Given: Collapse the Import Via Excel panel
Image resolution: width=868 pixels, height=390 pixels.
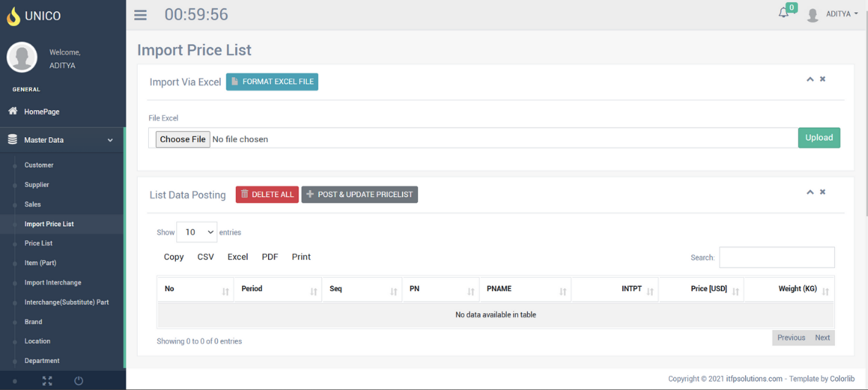Looking at the screenshot, I should tap(810, 79).
